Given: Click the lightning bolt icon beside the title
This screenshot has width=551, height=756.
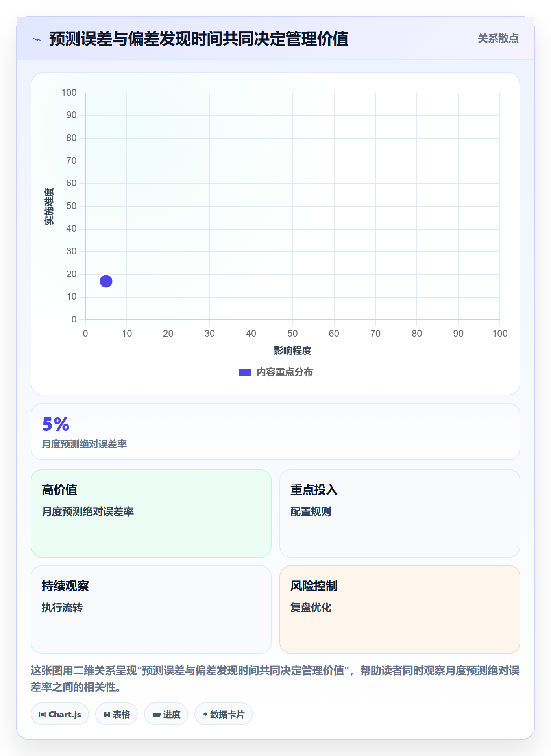Looking at the screenshot, I should (x=37, y=39).
